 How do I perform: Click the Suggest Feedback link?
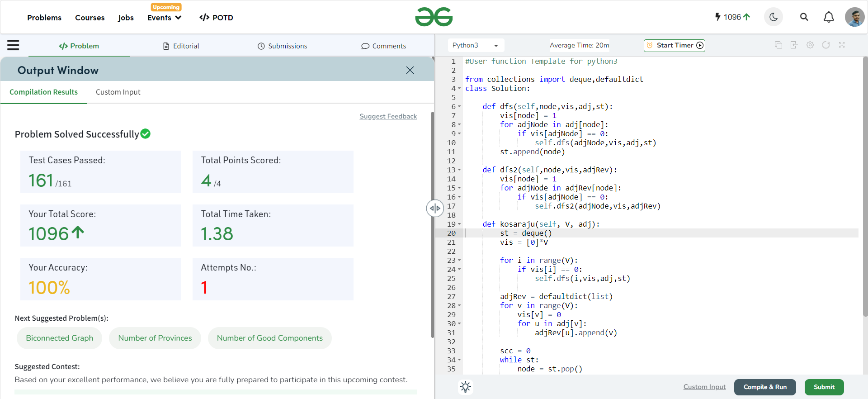(x=388, y=116)
